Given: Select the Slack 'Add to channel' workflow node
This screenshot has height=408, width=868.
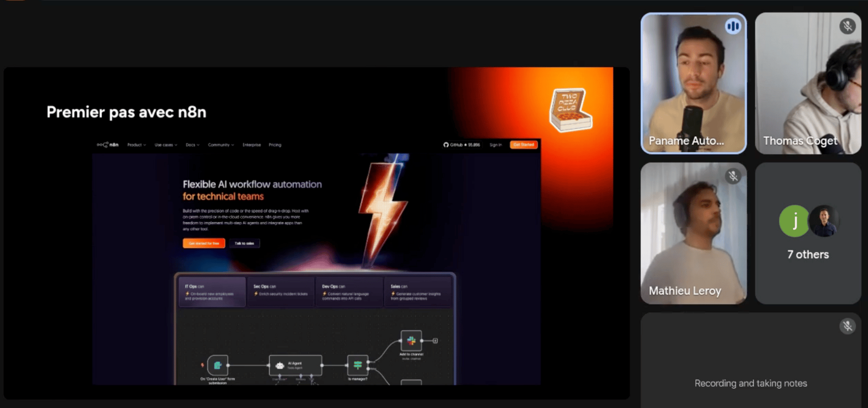Looking at the screenshot, I should tap(411, 341).
